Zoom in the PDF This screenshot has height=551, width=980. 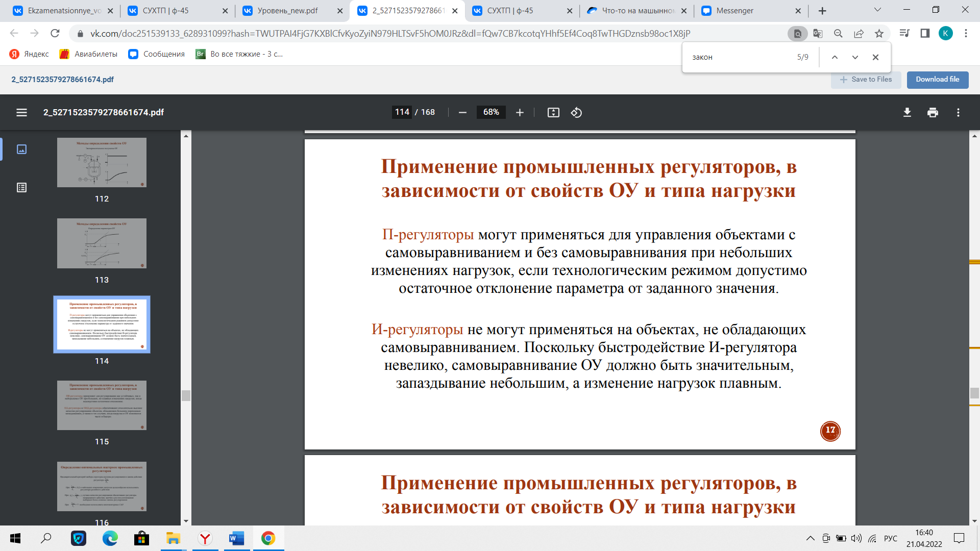pos(520,112)
